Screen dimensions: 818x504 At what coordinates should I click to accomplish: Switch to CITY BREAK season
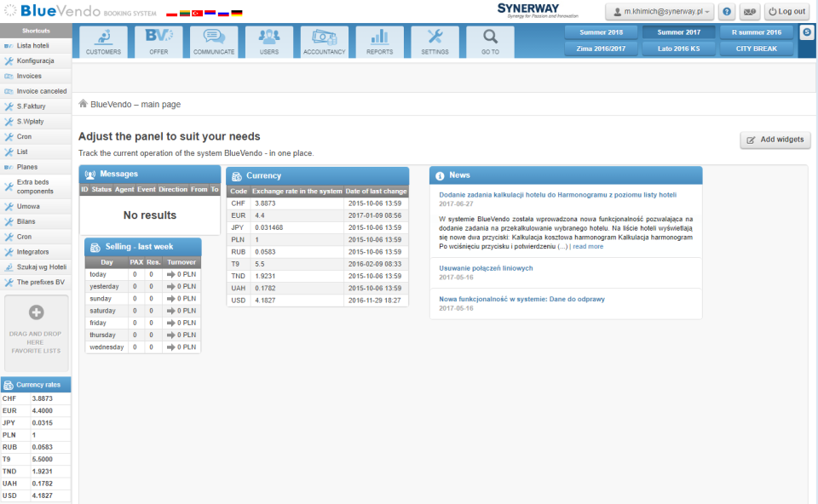[757, 49]
